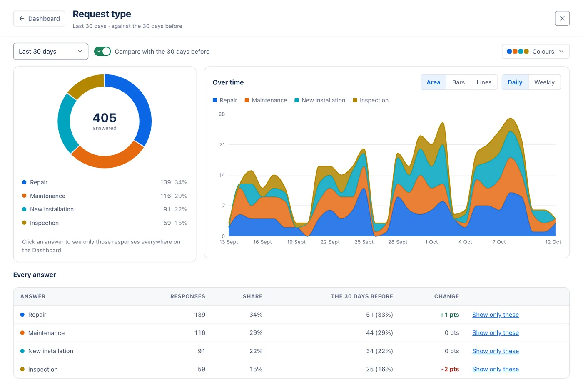
Task: Toggle compare with the 30 days before
Action: click(102, 51)
